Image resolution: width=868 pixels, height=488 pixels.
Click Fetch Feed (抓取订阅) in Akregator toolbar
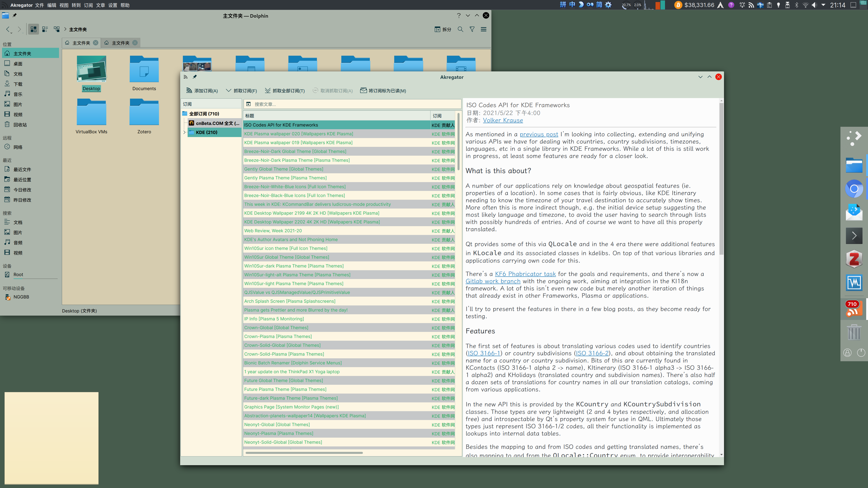(x=241, y=91)
